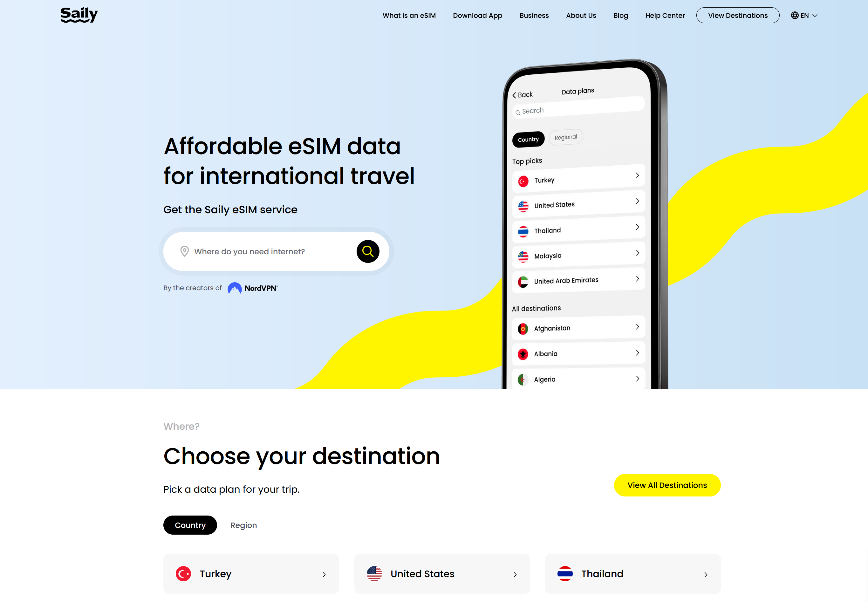The image size is (868, 602).
Task: Open the Blog navigation item
Action: [x=620, y=15]
